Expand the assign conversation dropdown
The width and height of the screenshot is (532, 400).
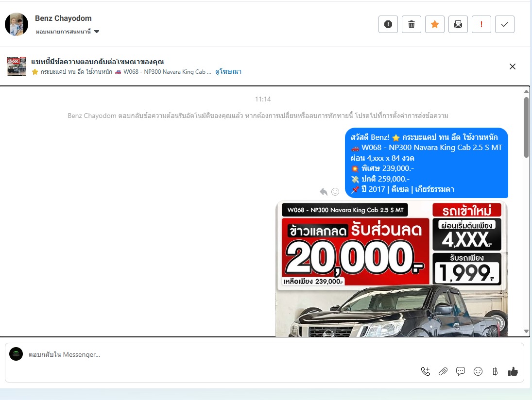(x=67, y=32)
